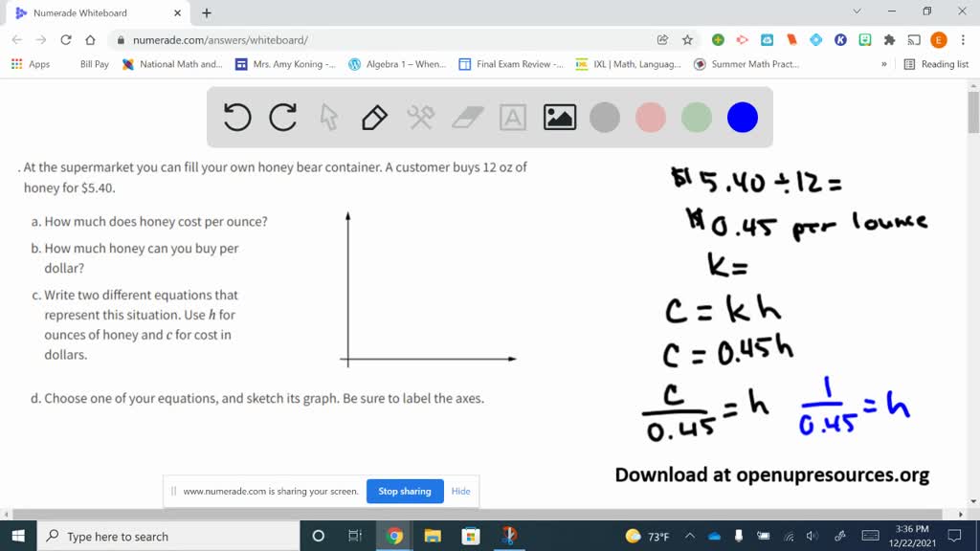980x551 pixels.
Task: Open the Bill Pay bookmark
Action: [x=95, y=64]
